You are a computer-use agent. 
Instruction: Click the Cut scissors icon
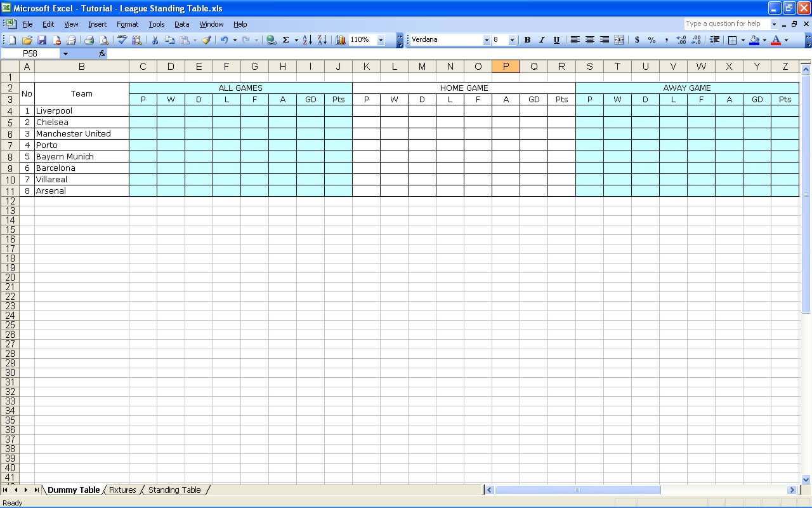[x=155, y=40]
